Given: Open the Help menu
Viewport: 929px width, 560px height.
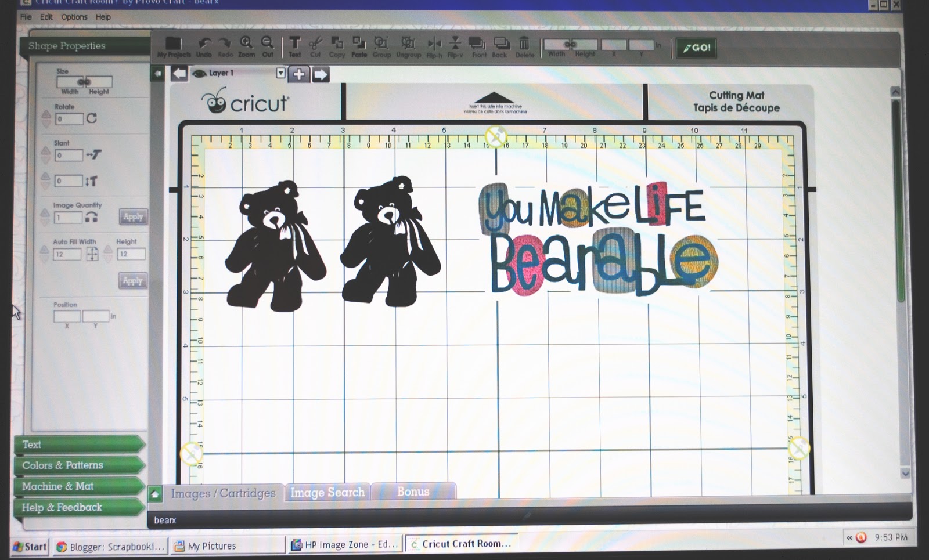Looking at the screenshot, I should click(x=103, y=17).
